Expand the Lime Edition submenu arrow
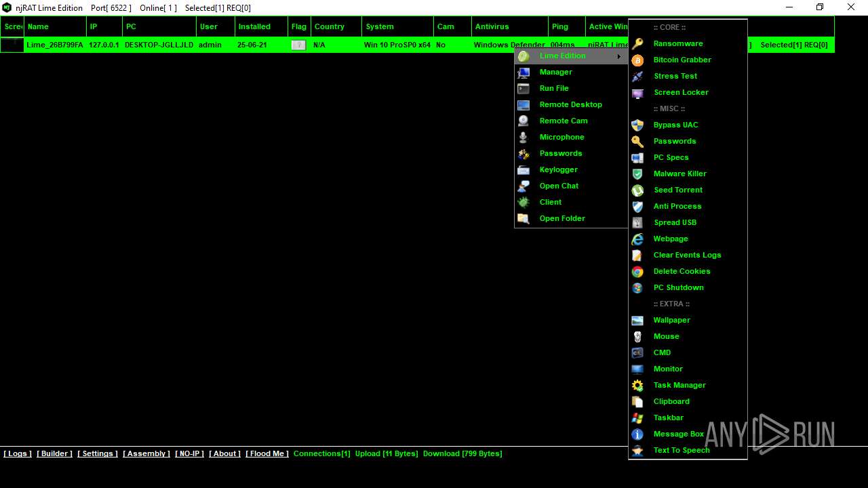This screenshot has width=868, height=488. click(618, 56)
